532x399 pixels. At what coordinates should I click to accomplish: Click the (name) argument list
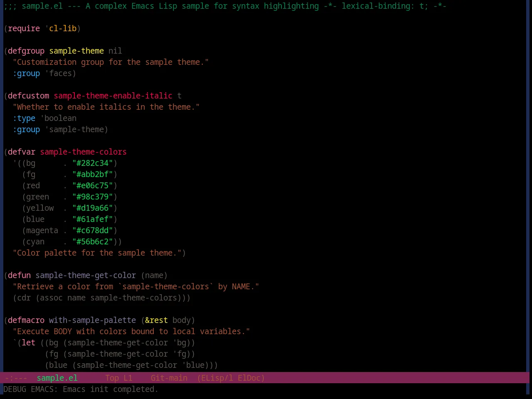pyautogui.click(x=154, y=275)
